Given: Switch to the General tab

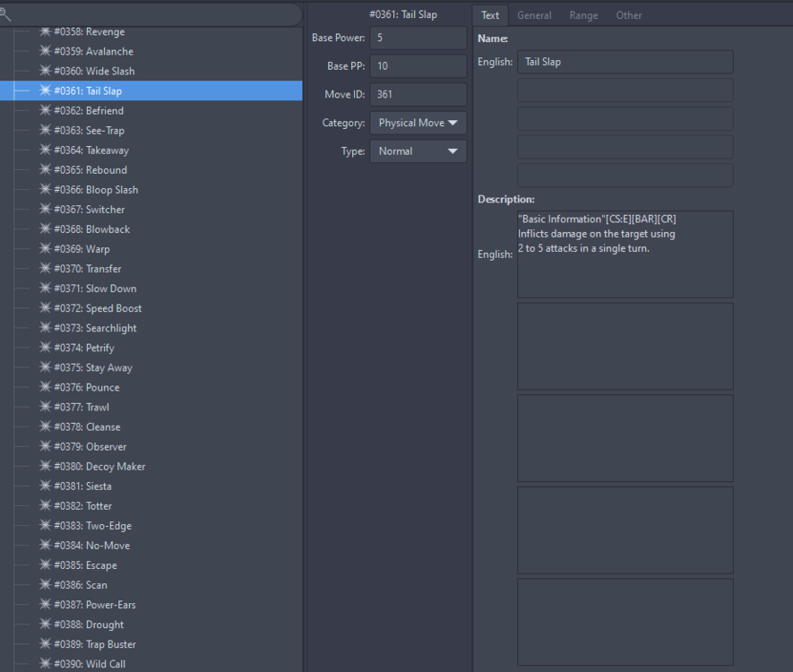Looking at the screenshot, I should click(534, 14).
